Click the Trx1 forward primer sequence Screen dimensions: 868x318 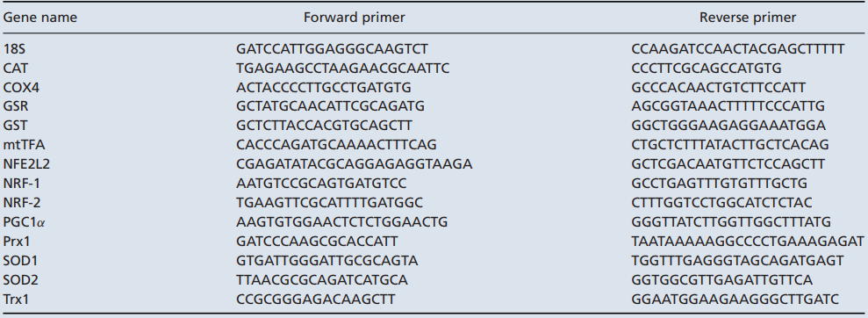pyautogui.click(x=316, y=300)
